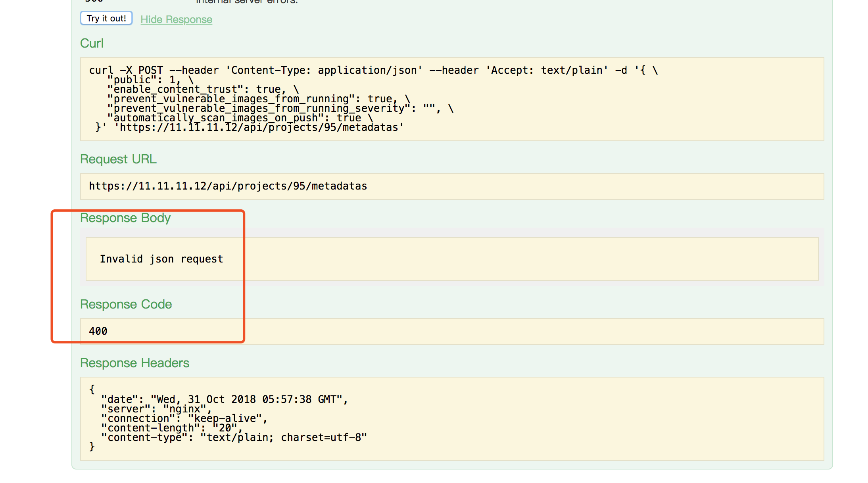Click the "content-length" header line
Screen dimensions: 868x483
pyautogui.click(x=171, y=428)
